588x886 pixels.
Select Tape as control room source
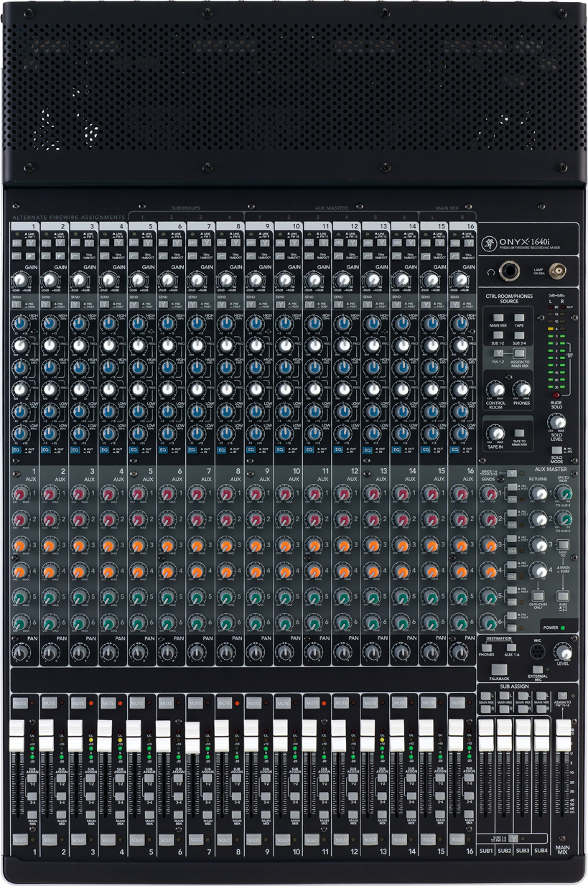[x=520, y=317]
